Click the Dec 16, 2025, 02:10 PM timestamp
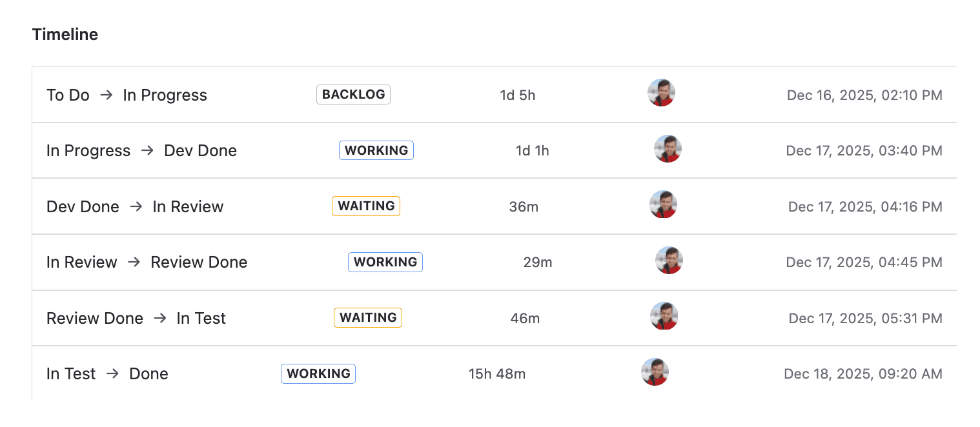 point(864,95)
